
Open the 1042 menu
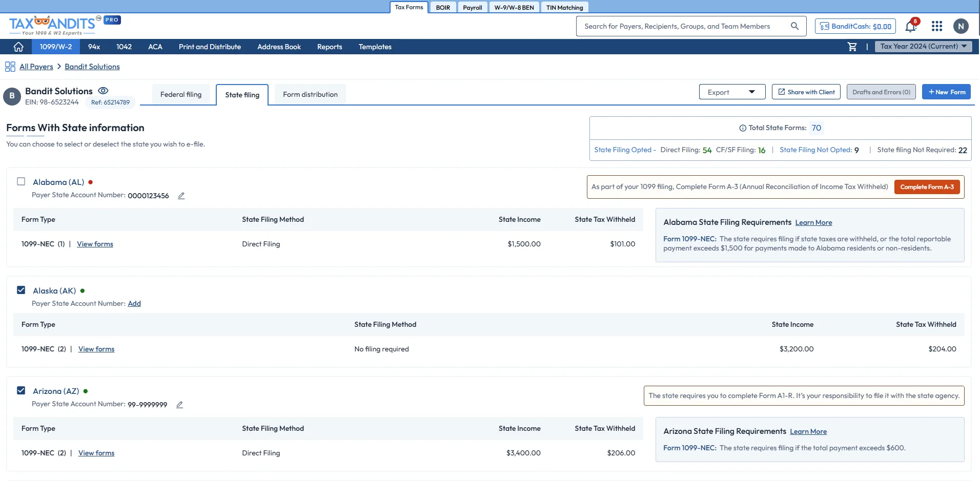124,47
